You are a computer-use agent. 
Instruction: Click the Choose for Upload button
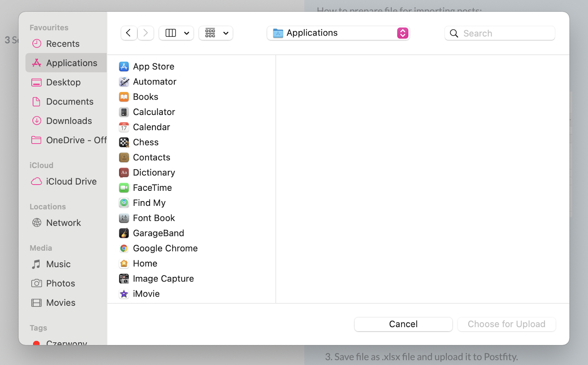506,324
